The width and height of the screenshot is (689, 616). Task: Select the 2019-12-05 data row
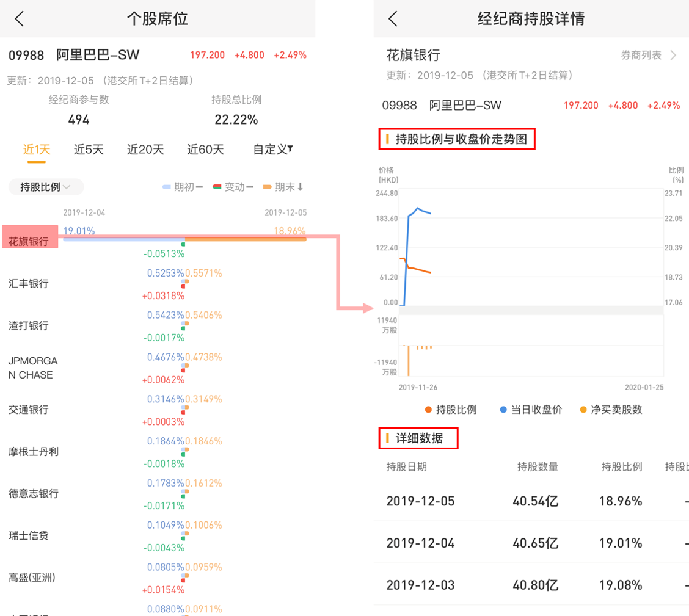(x=531, y=501)
